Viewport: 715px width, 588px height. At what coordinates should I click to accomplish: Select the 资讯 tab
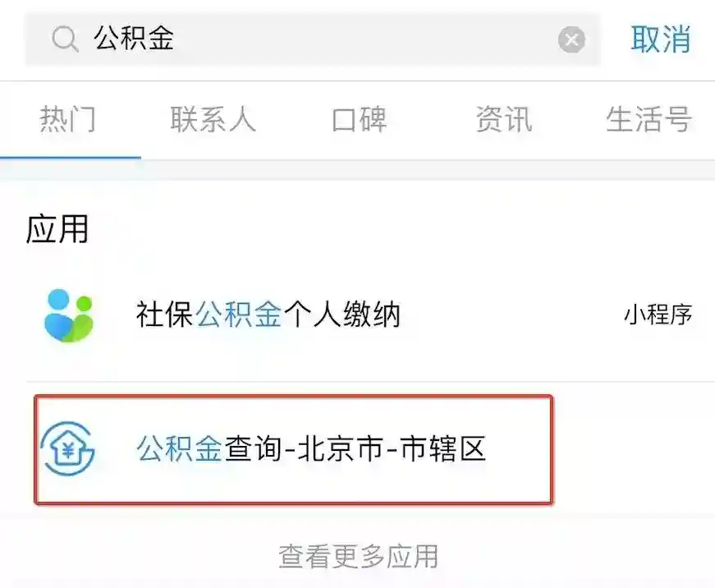[x=504, y=120]
